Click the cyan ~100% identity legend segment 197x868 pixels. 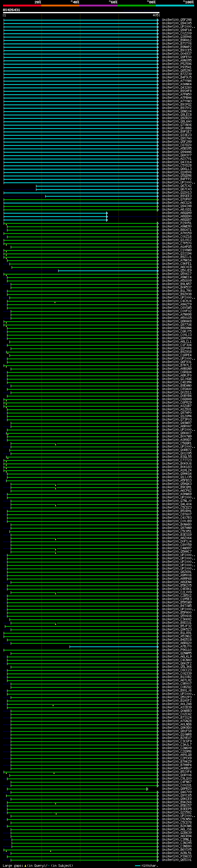(x=175, y=6)
